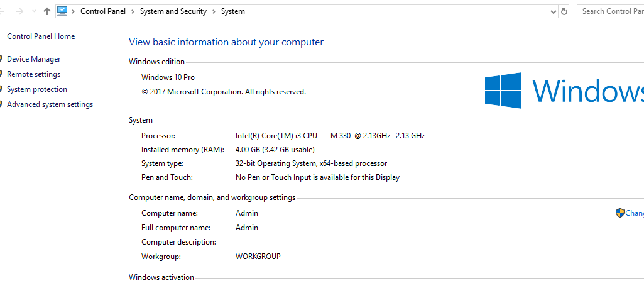
Task: Open Control Panel Home
Action: (41, 36)
